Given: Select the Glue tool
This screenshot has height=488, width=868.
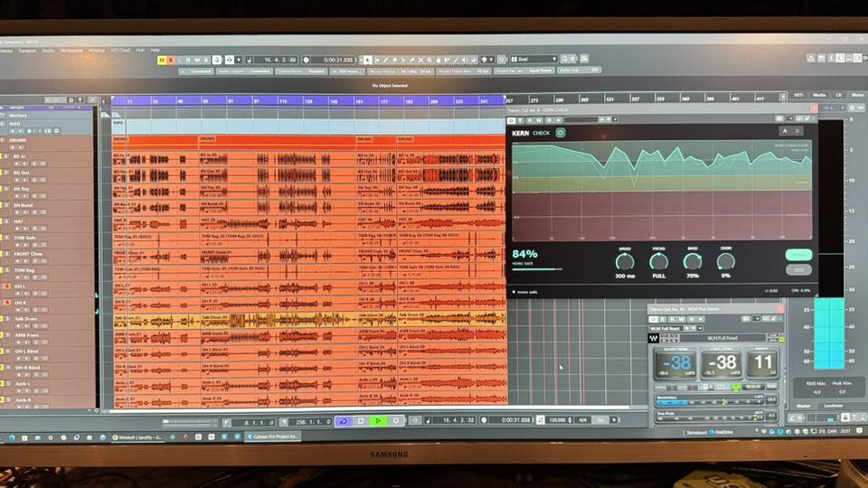Looking at the screenshot, I should pyautogui.click(x=412, y=60).
